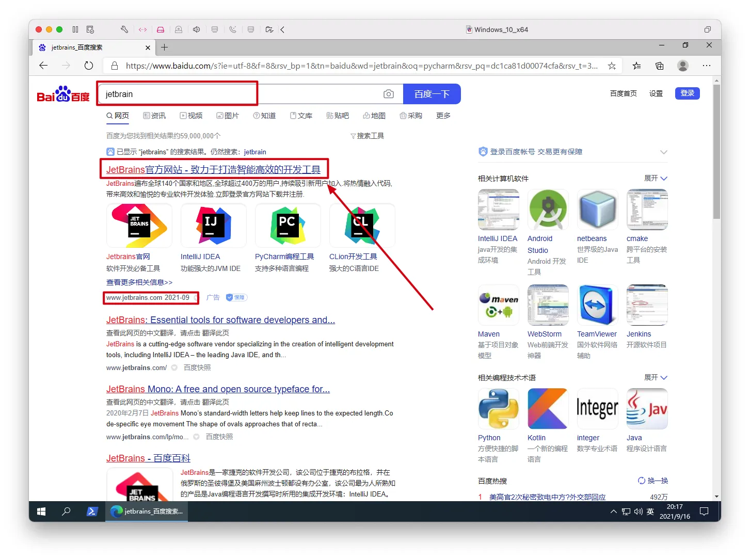Open the Windows Start menu
Screen dimensions: 750x560
42,511
